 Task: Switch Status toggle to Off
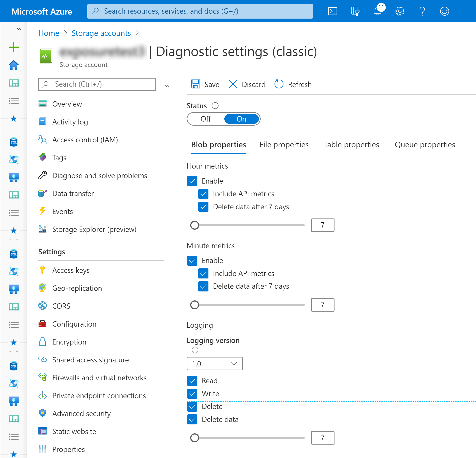pyautogui.click(x=206, y=119)
